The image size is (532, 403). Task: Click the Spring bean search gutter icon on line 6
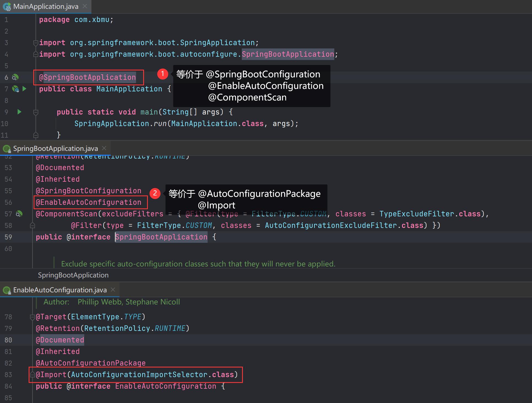pos(15,77)
